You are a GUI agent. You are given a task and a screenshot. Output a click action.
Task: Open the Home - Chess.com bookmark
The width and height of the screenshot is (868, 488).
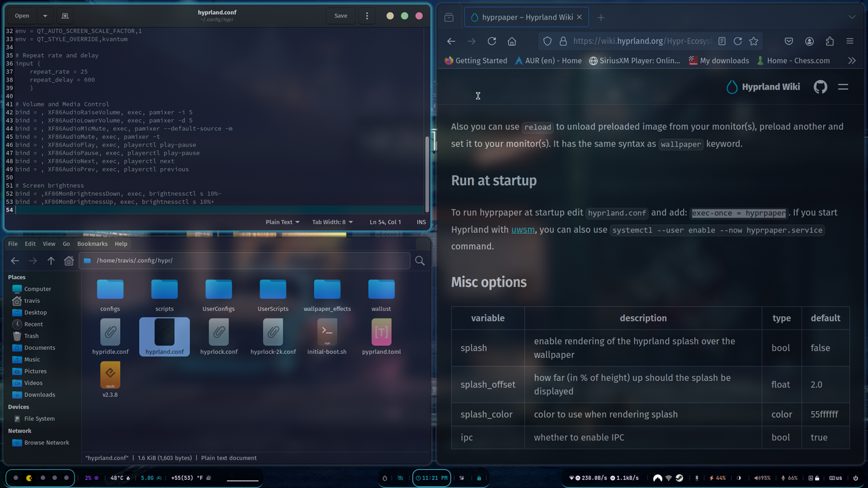793,60
